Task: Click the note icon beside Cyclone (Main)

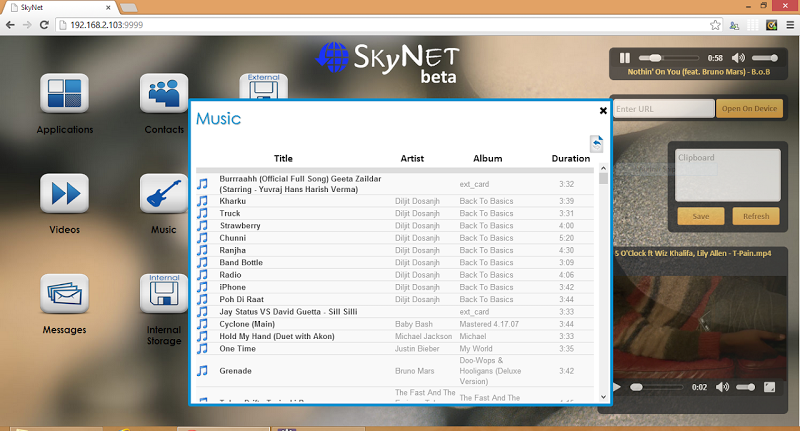Action: [x=203, y=324]
